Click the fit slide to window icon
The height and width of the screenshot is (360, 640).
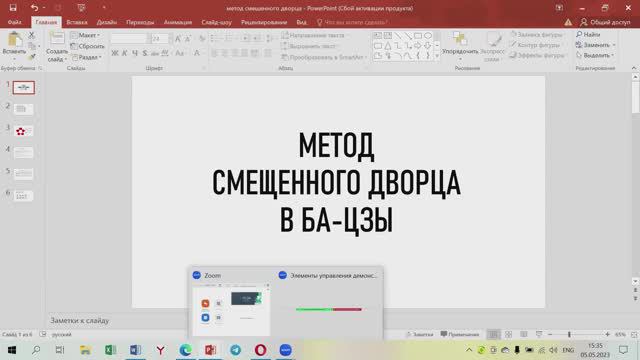634,334
